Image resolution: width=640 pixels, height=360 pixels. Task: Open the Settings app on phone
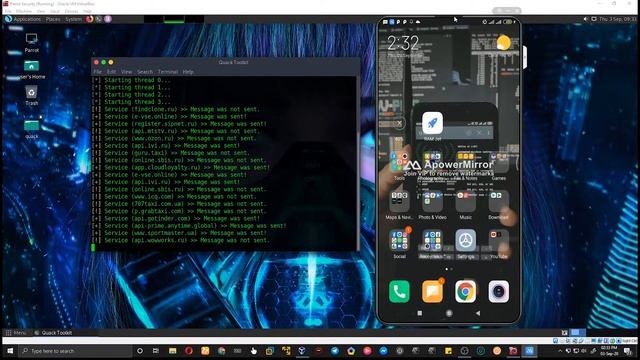click(x=465, y=240)
